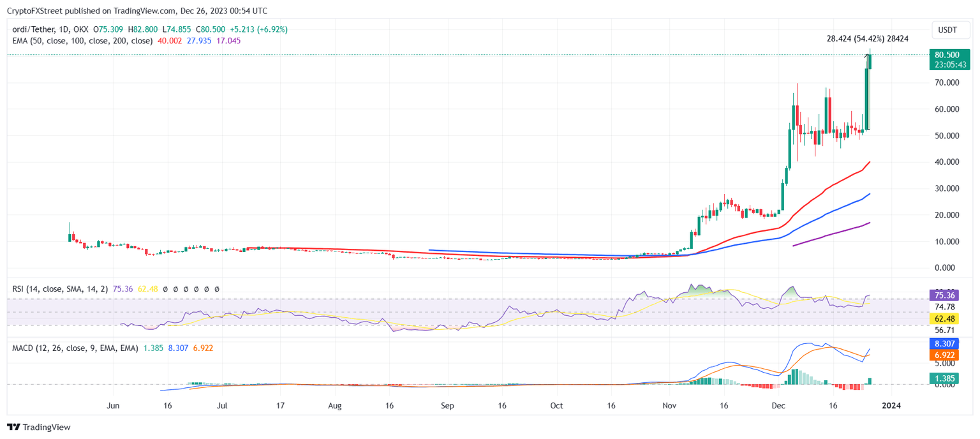
Task: Click the third slashed-zero icon beside the RSI values
Action: [x=186, y=289]
